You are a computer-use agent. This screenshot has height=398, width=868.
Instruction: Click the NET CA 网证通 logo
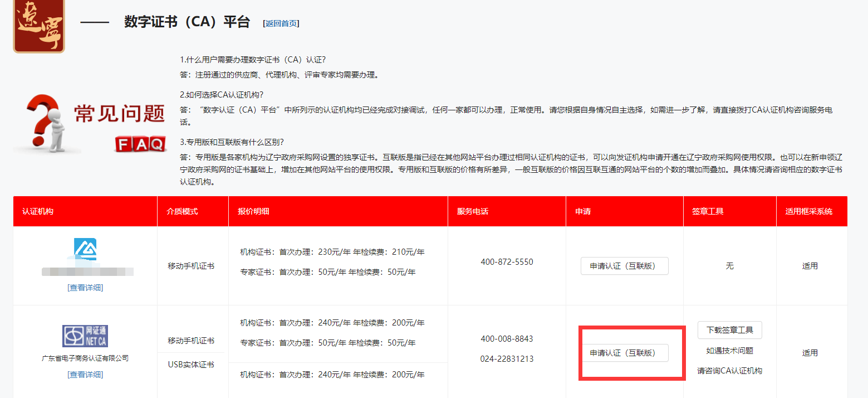[x=85, y=336]
